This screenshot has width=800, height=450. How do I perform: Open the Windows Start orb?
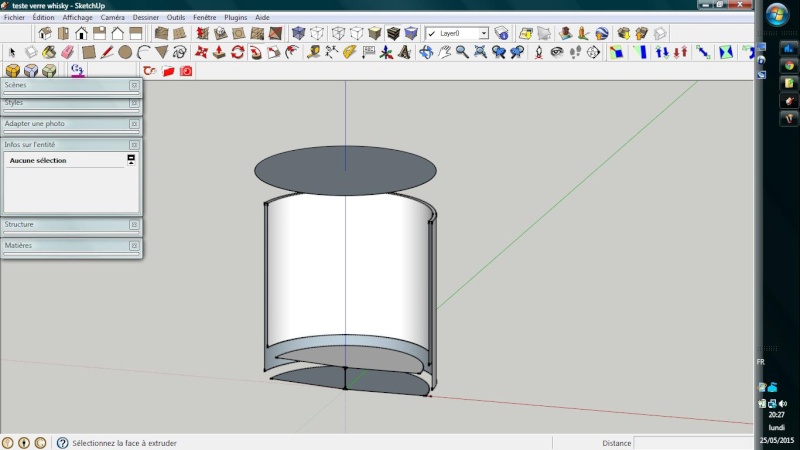(x=777, y=15)
